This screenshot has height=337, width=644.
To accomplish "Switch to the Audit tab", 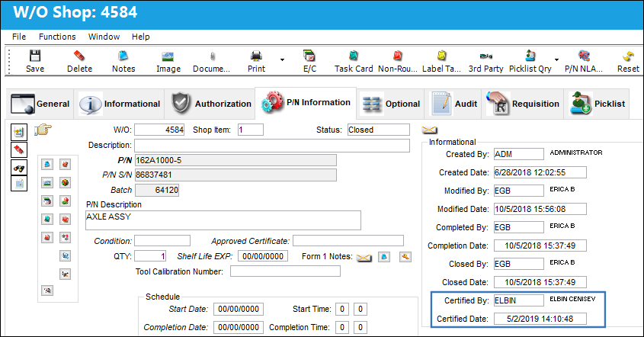I will (x=453, y=104).
